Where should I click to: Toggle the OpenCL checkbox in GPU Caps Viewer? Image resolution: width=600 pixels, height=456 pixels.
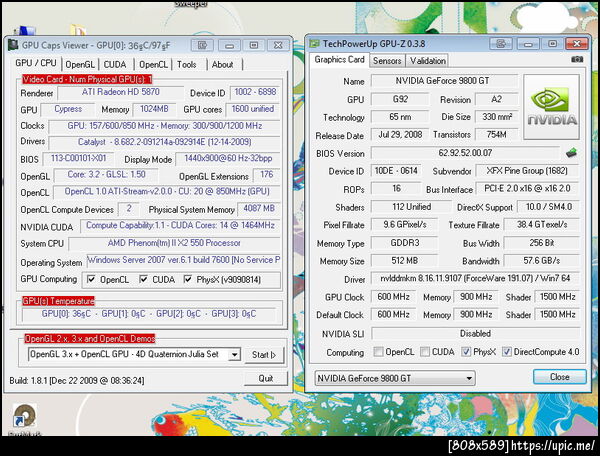[91, 279]
